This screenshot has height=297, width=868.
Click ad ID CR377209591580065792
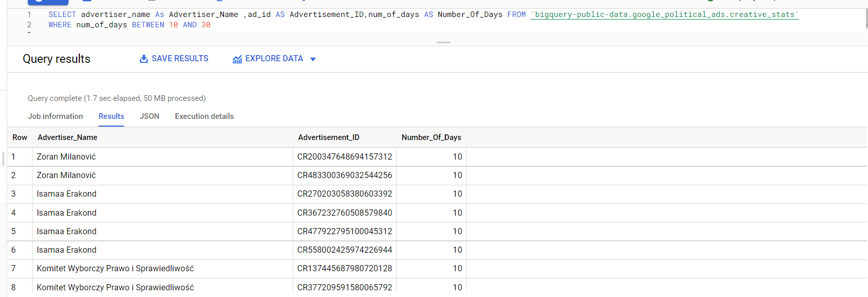(x=344, y=287)
